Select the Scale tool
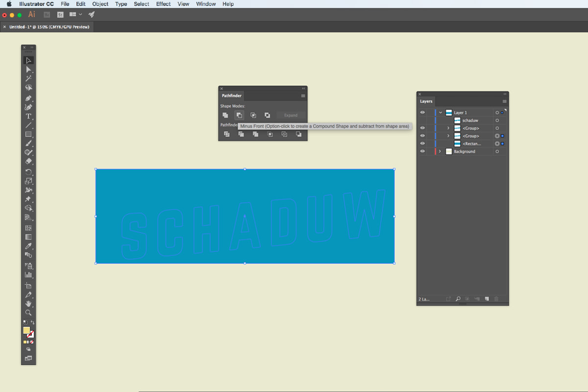 (28, 181)
